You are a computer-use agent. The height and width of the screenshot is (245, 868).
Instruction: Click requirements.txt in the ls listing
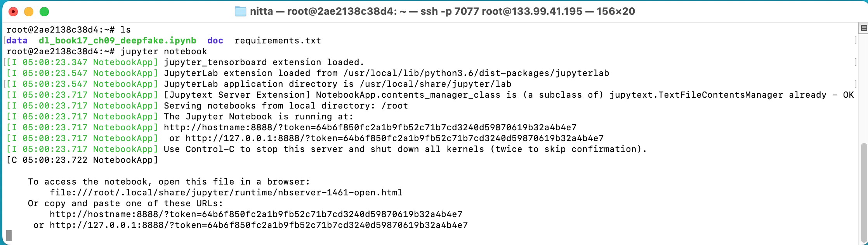(x=278, y=41)
